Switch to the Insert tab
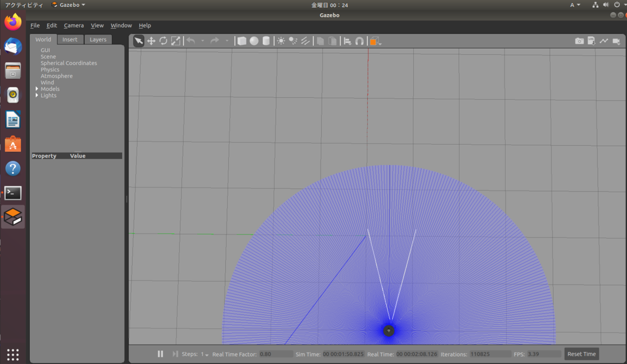 (70, 39)
